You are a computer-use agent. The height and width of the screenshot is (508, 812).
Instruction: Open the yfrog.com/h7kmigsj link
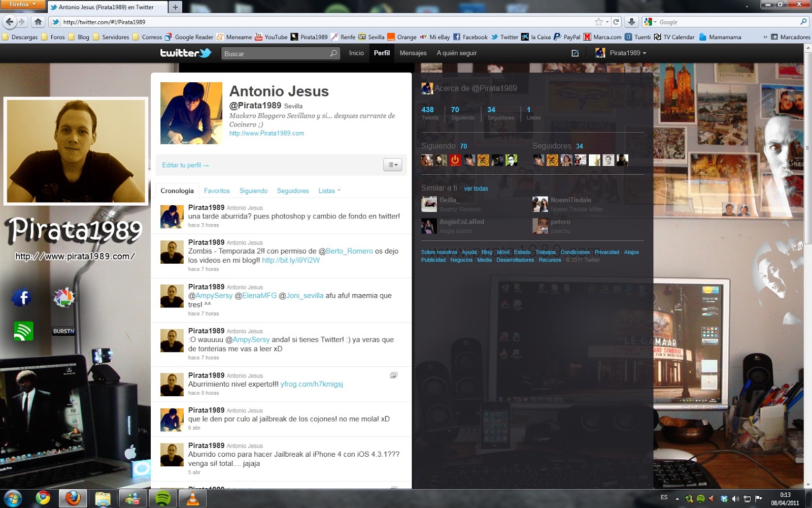(x=312, y=384)
